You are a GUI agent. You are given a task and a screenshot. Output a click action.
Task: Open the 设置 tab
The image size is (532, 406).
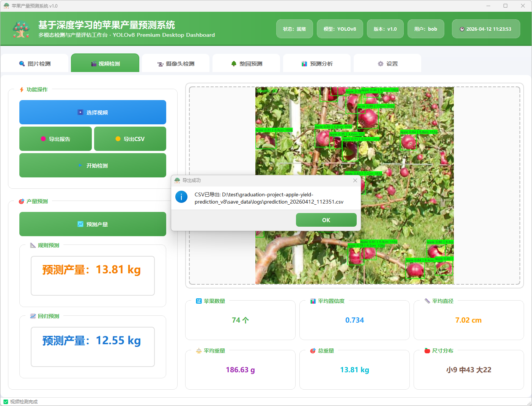click(x=387, y=64)
